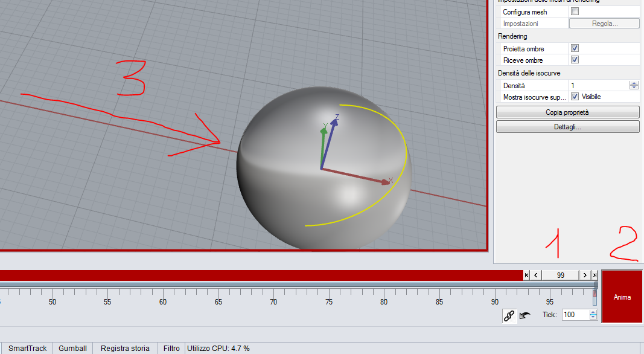Toggle the isocurve Visibile checkbox
Viewport: 644px width, 354px height.
(575, 97)
